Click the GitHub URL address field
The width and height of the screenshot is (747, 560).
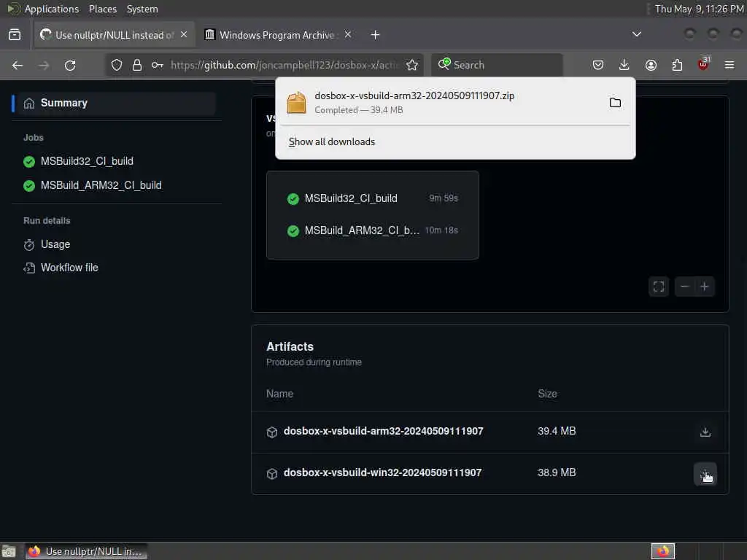(x=285, y=65)
